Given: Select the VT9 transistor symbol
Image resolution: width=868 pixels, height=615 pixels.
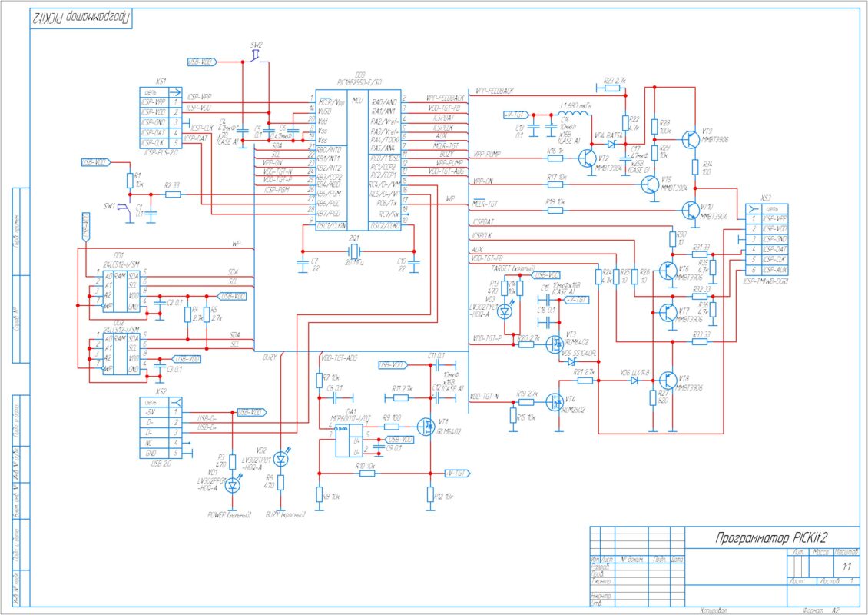Looking at the screenshot, I should point(691,140).
